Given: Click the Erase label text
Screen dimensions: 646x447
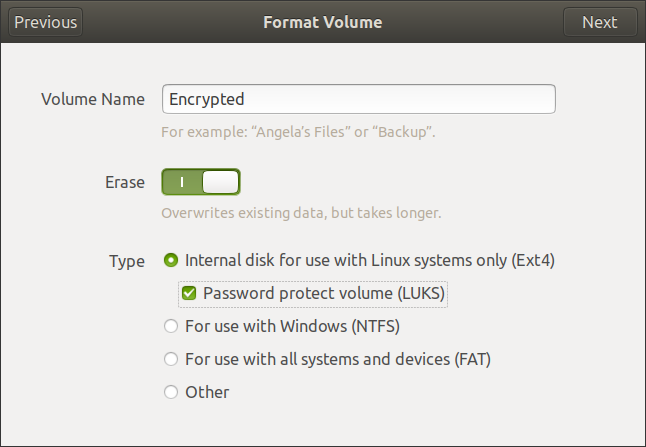Looking at the screenshot, I should click(125, 183).
